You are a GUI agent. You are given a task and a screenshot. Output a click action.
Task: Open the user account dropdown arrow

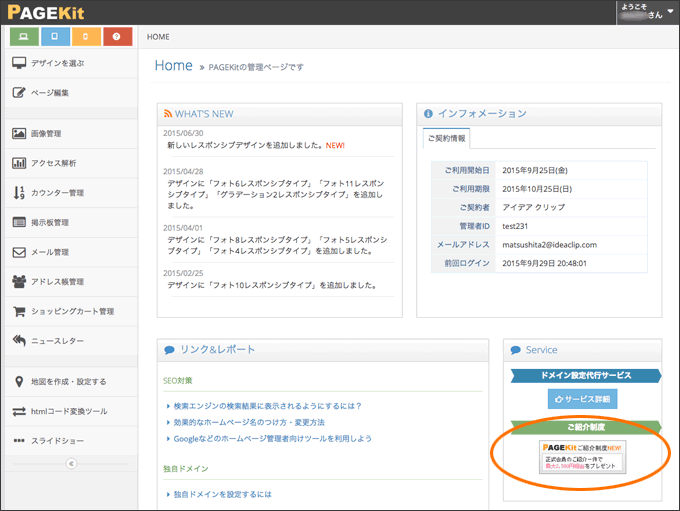tap(670, 11)
